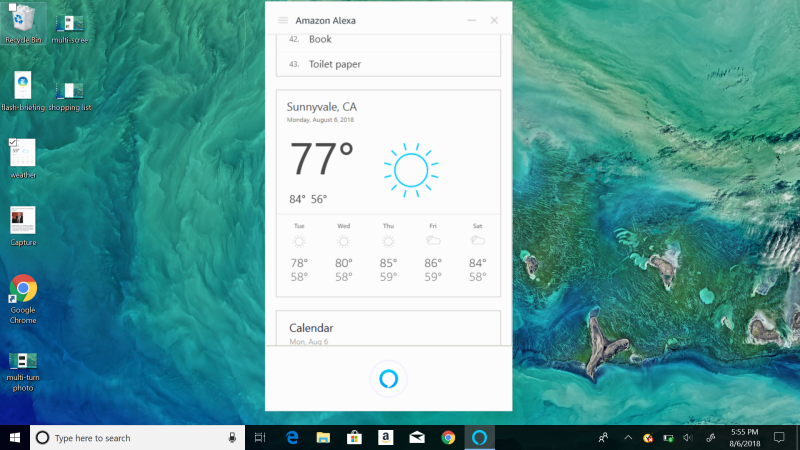Screen dimensions: 800x450
Task: Click the Sunnyvale, CA weather location
Action: 321,107
